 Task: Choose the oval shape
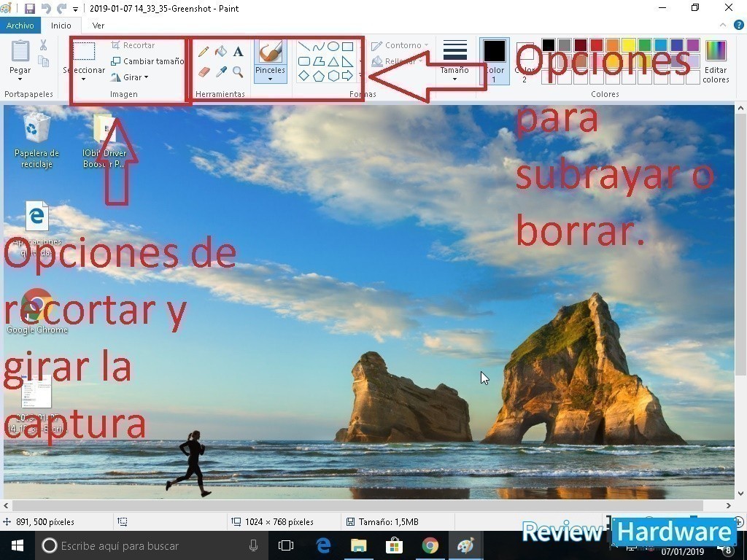click(333, 46)
